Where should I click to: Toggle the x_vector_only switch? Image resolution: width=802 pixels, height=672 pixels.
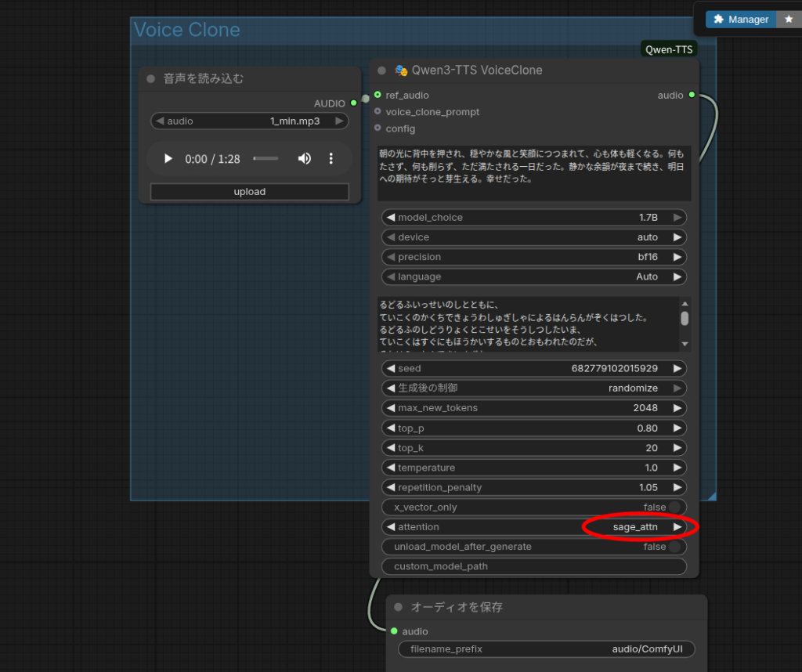673,508
